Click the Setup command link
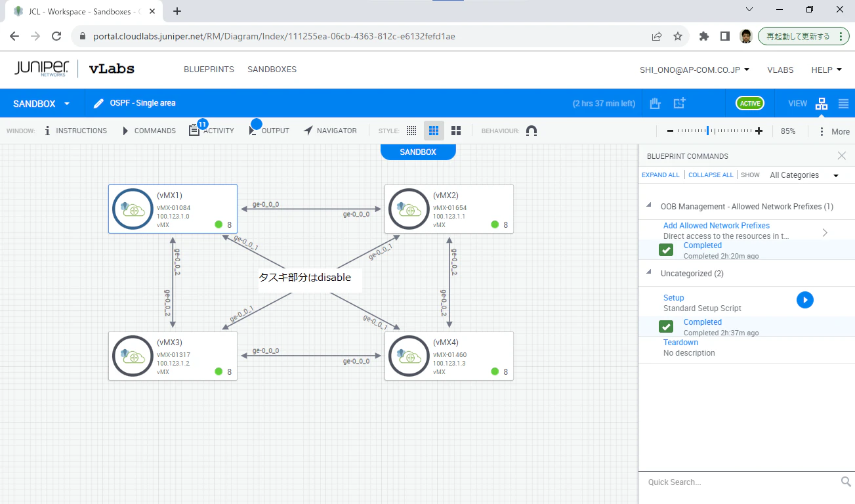This screenshot has width=855, height=504. click(x=674, y=298)
